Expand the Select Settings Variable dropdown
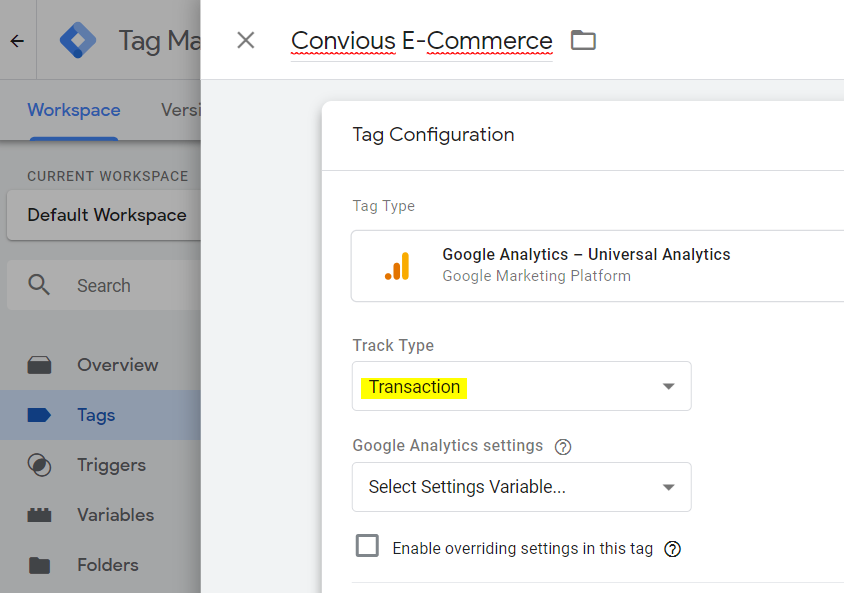 (x=521, y=487)
